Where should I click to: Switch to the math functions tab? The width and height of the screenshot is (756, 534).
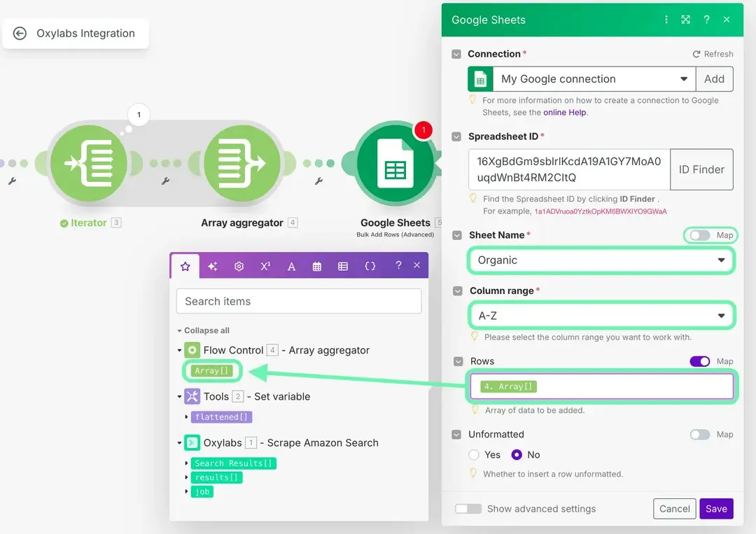pos(265,266)
